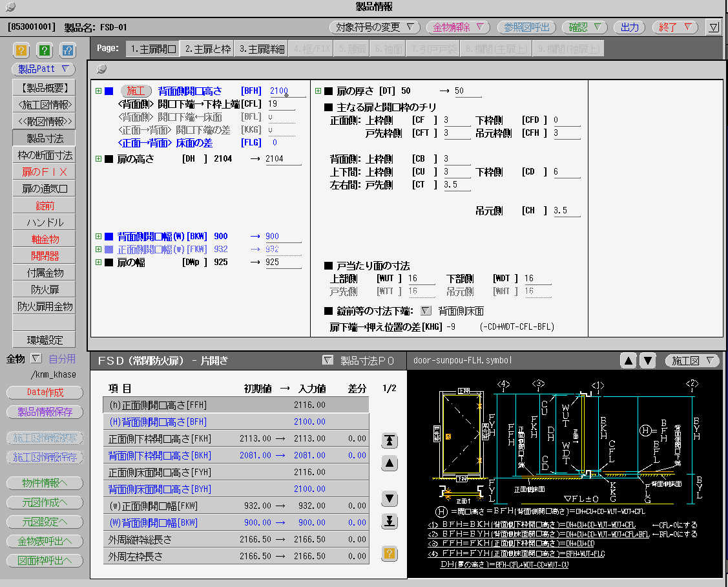Expand the 扉の高さ [DH] plus box
Viewport: 728px width, 587px height.
pos(98,158)
